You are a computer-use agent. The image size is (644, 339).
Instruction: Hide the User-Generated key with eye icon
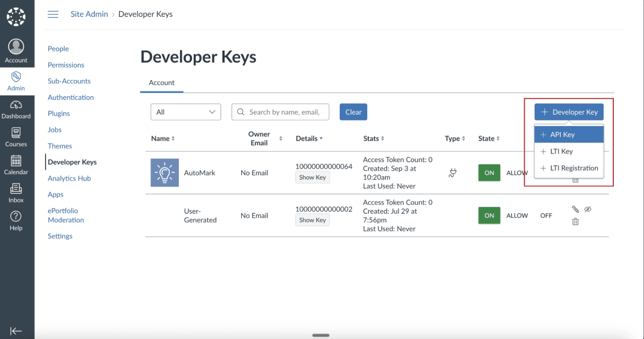[588, 209]
